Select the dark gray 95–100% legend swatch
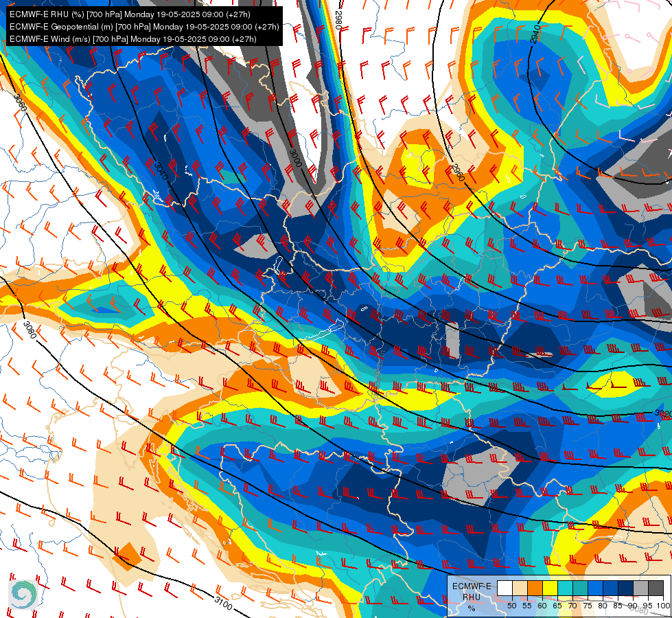 click(656, 588)
